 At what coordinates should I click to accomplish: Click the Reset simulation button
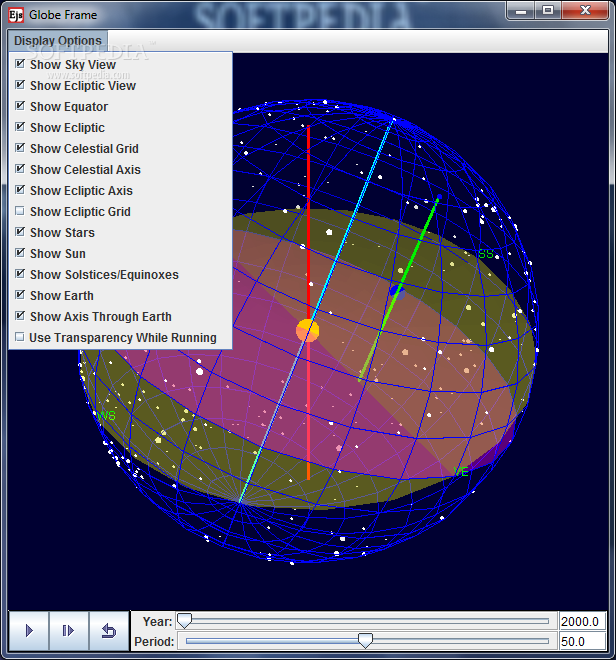coord(109,631)
